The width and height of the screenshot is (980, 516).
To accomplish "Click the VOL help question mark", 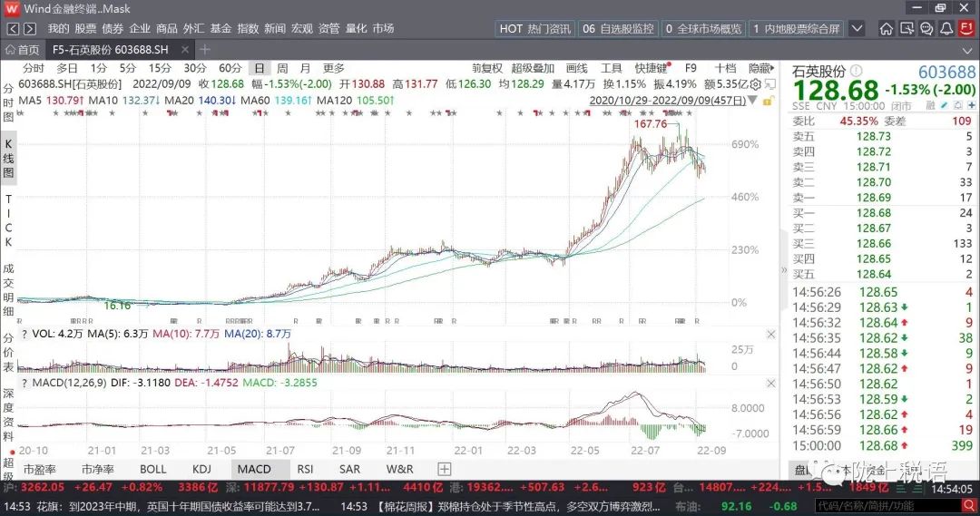I will (x=24, y=335).
